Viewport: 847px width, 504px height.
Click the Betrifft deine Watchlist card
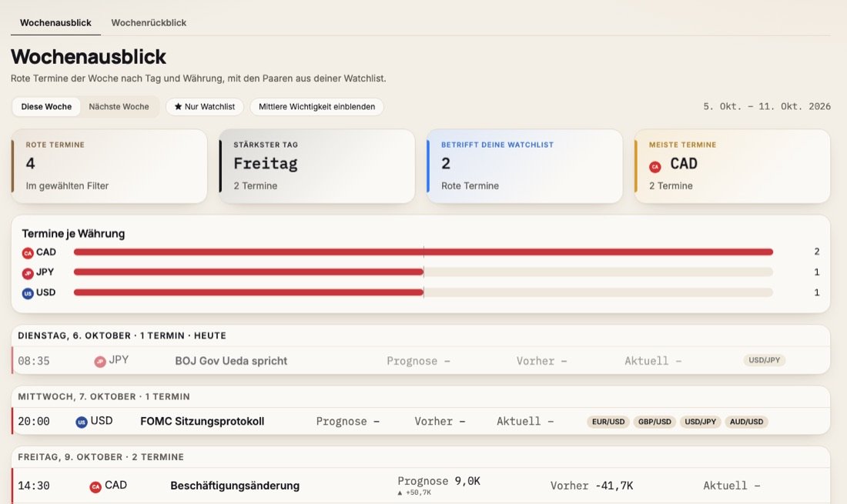pyautogui.click(x=524, y=166)
